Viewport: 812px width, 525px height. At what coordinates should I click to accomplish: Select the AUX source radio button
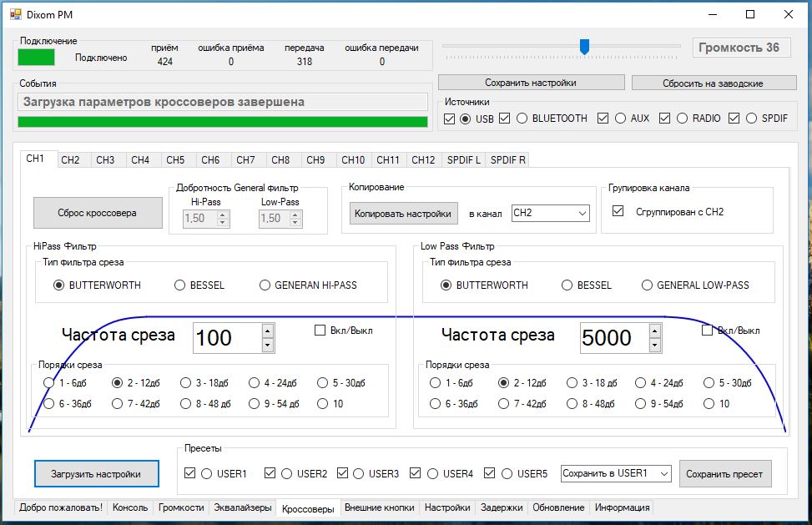[x=620, y=119]
